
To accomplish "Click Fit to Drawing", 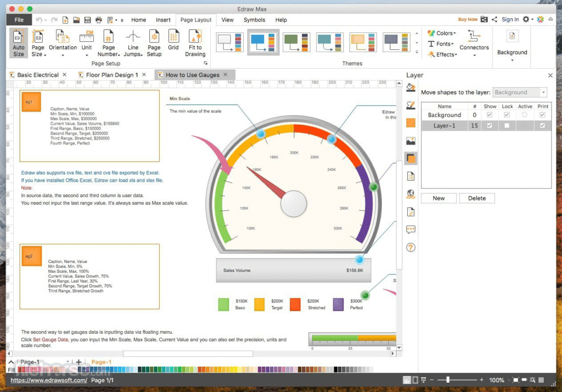I will click(x=195, y=43).
